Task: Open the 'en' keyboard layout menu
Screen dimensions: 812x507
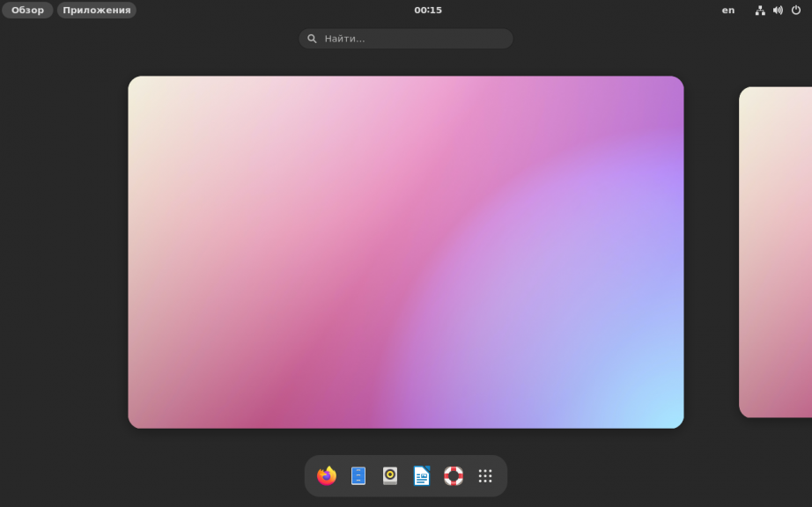Action: point(728,11)
